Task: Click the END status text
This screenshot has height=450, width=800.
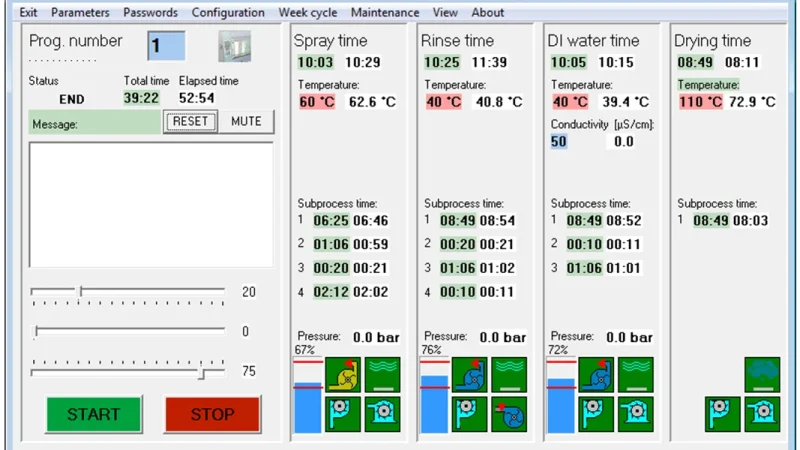Action: (71, 99)
